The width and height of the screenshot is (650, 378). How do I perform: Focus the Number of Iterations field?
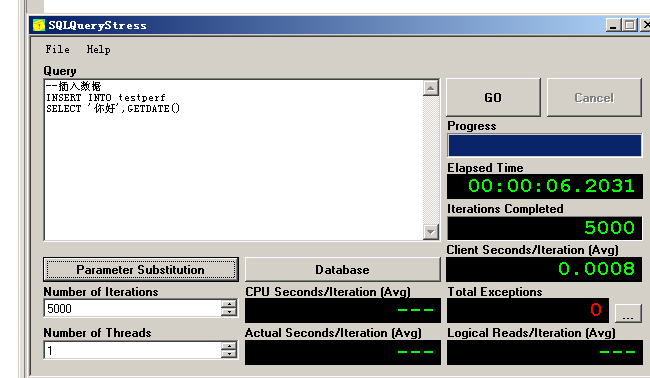click(133, 309)
